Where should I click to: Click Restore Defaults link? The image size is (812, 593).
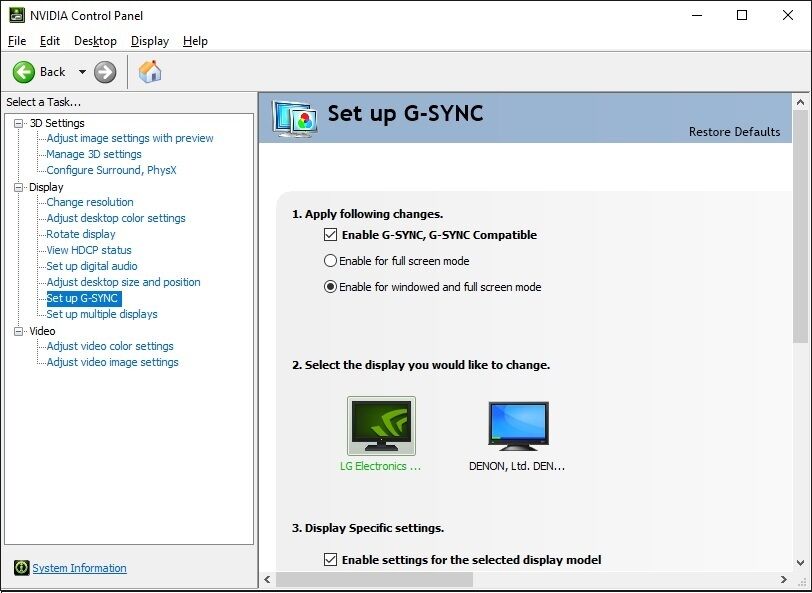click(734, 132)
